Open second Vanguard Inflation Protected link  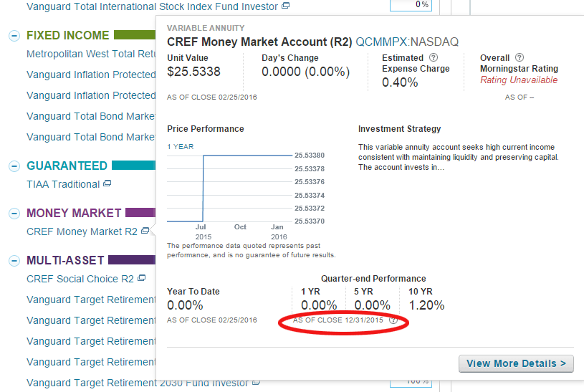click(91, 95)
